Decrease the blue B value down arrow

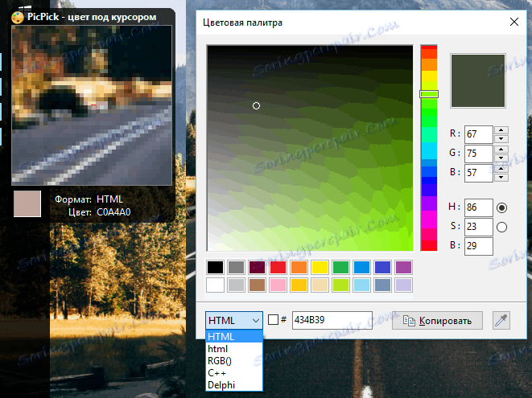(x=501, y=178)
